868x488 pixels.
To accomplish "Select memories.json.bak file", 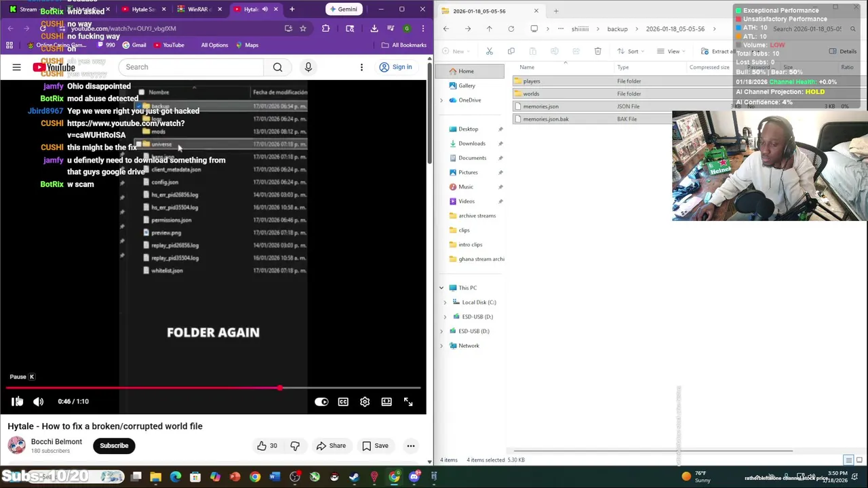I will (545, 119).
